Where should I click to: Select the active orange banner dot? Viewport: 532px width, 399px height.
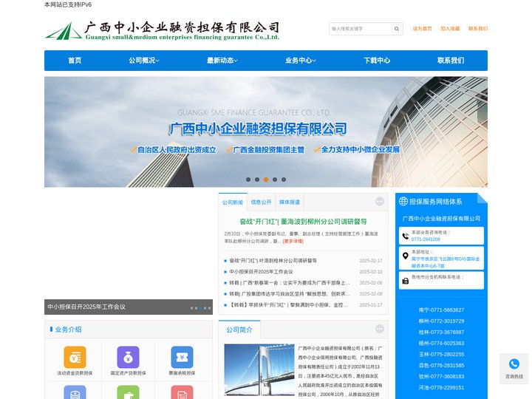point(266,180)
